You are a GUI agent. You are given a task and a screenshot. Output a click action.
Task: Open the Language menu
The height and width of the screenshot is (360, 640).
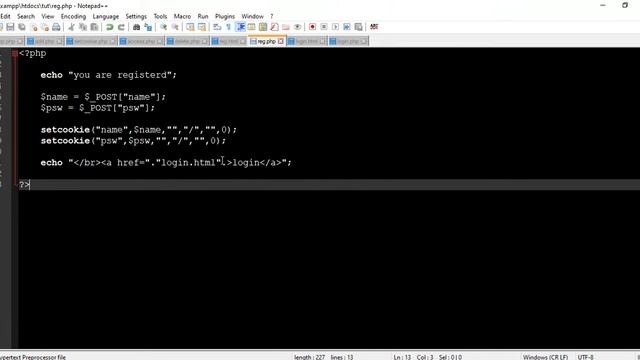pos(106,16)
